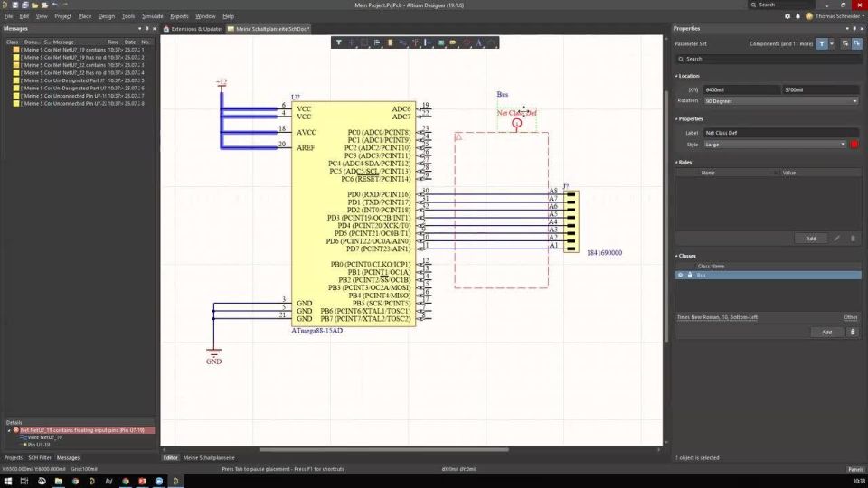The width and height of the screenshot is (868, 488).
Task: Click the Redo arrow in the title bar
Action: 65,5
